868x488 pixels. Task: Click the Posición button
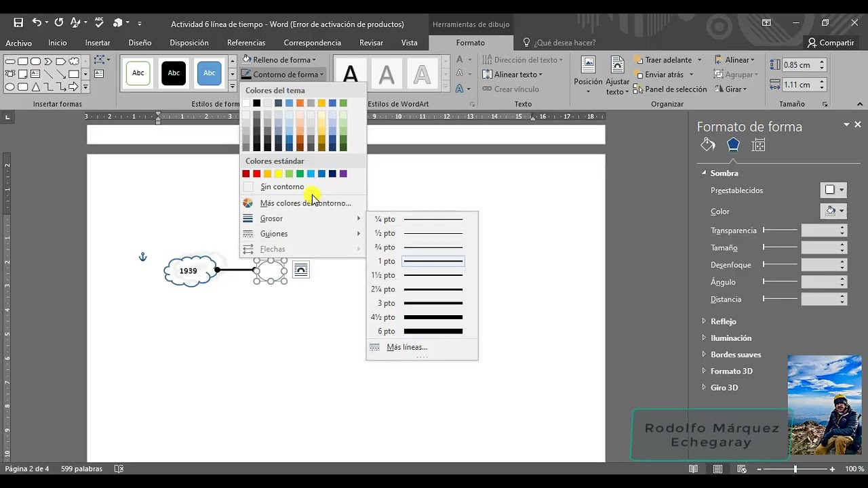pyautogui.click(x=588, y=75)
